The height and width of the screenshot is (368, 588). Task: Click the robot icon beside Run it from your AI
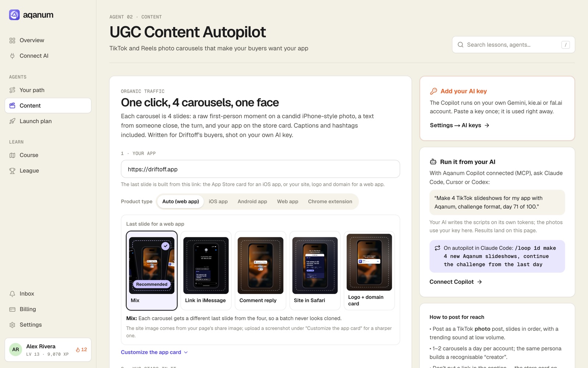coord(433,162)
